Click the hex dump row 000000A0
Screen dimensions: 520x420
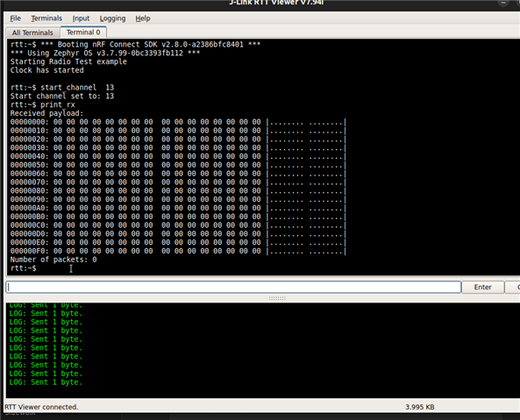(x=178, y=208)
